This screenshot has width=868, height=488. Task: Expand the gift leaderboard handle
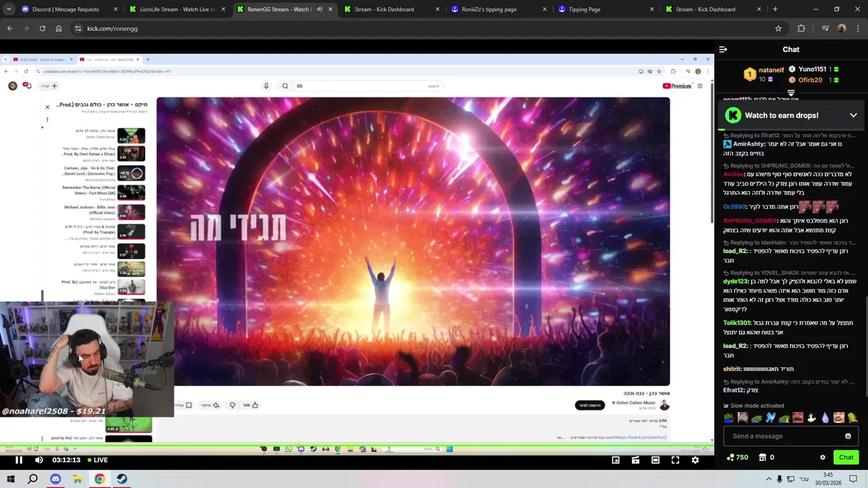click(x=791, y=94)
